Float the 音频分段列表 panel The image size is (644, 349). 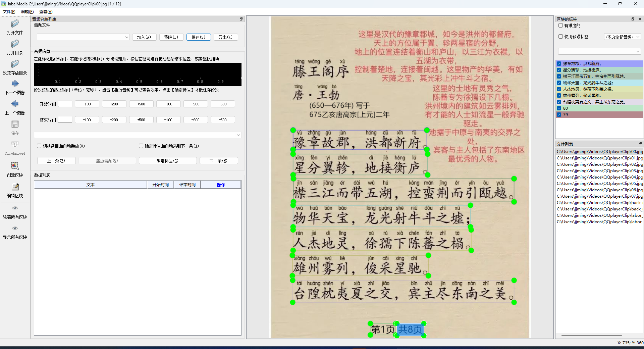click(x=241, y=19)
